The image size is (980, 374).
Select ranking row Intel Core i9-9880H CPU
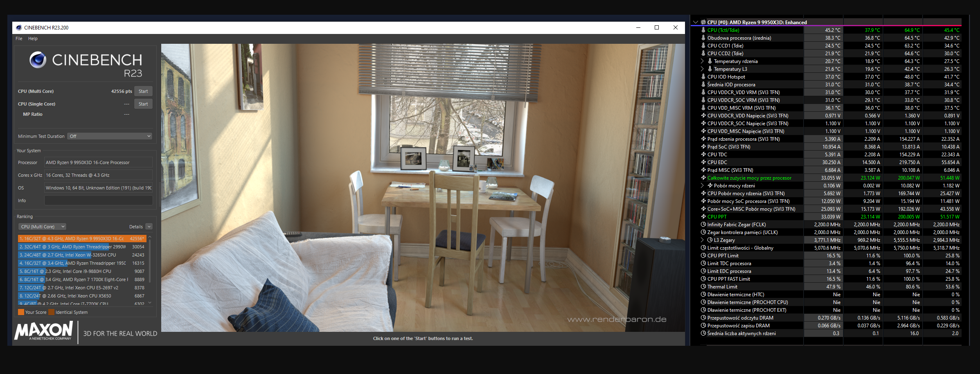82,271
